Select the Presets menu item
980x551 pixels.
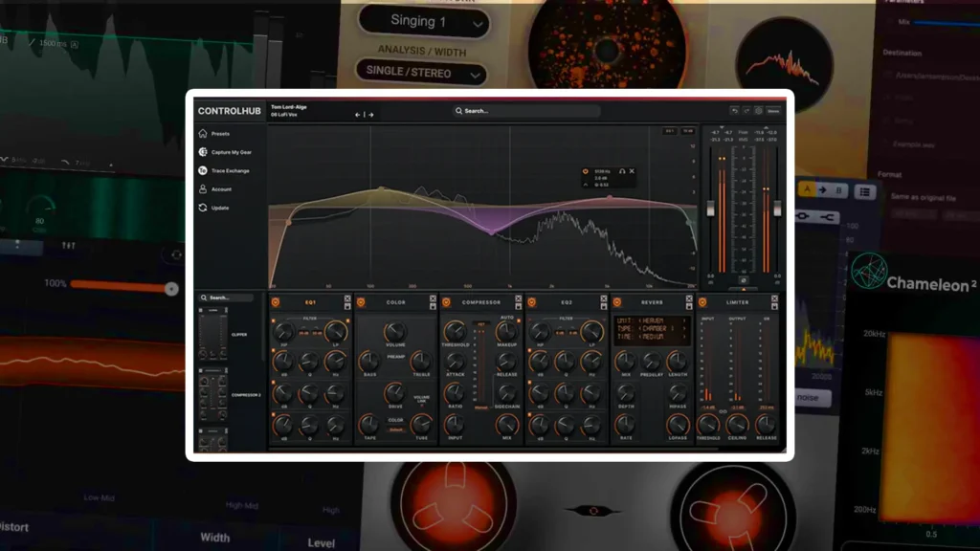click(x=220, y=134)
